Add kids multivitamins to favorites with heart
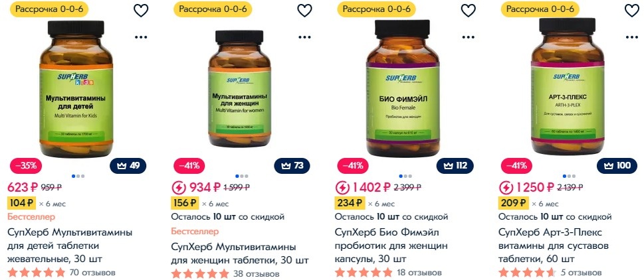The width and height of the screenshot is (644, 280). click(141, 10)
